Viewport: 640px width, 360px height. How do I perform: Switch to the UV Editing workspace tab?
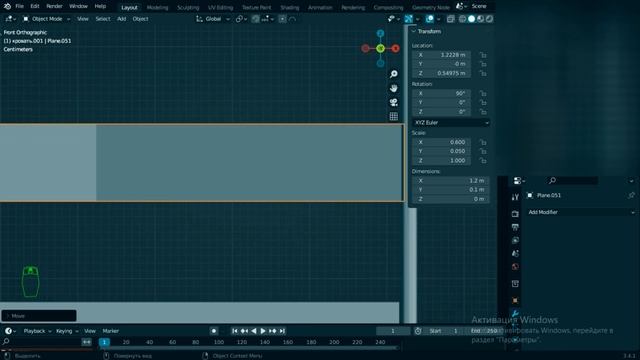[220, 7]
